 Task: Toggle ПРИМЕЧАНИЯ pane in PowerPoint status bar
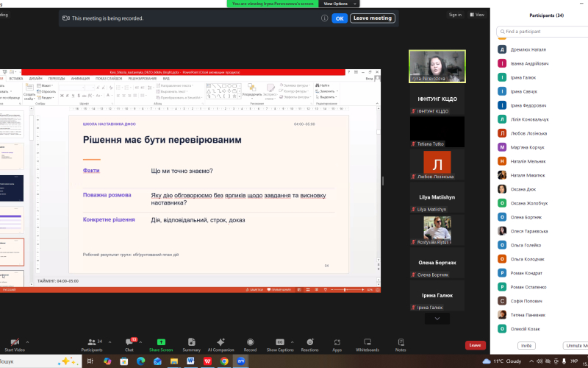click(279, 290)
